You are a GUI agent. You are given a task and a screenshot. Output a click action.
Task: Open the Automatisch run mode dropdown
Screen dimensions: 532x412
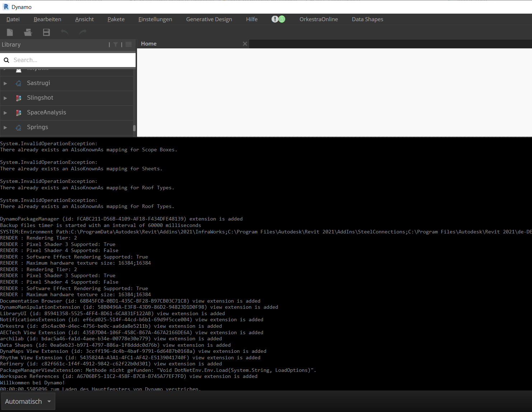[28, 401]
